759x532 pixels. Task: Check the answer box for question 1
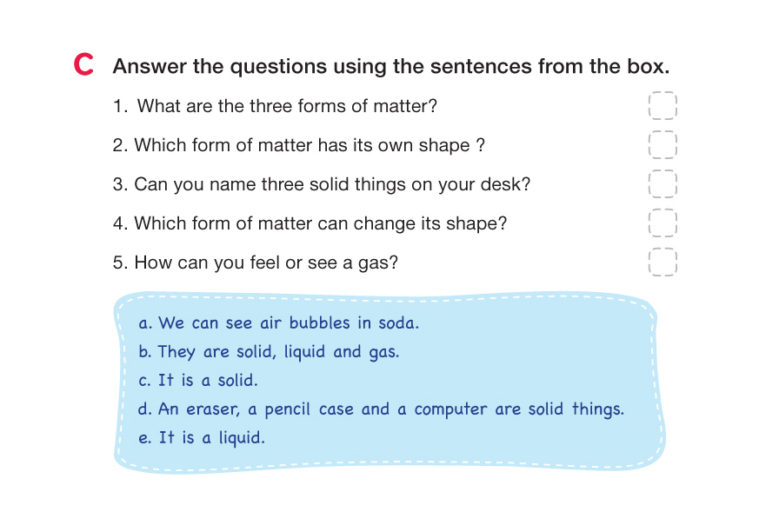tap(662, 106)
